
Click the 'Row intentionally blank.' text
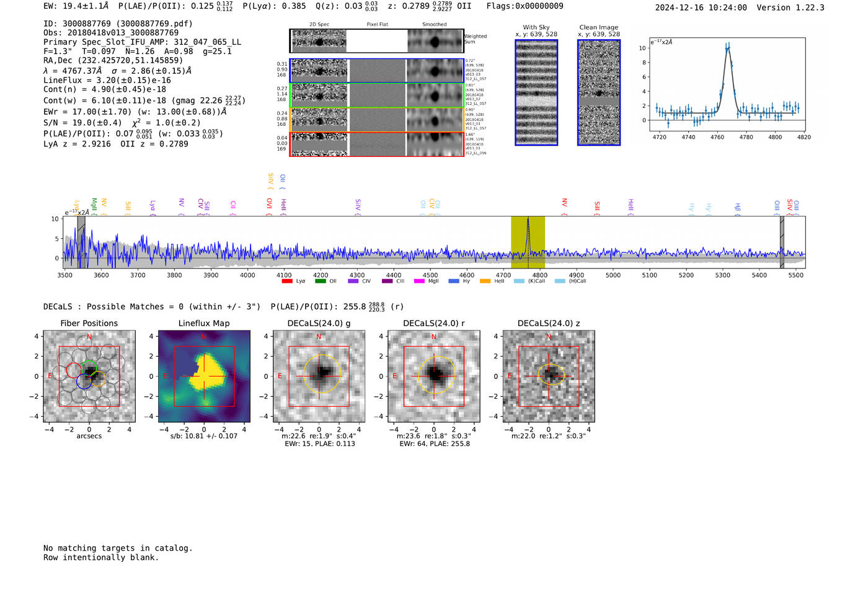(101, 558)
